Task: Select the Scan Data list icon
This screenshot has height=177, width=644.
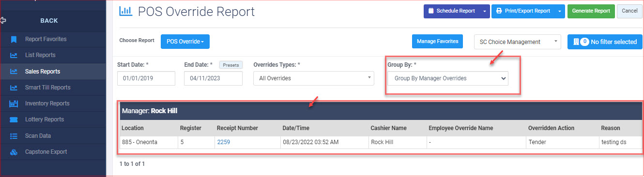Action: [x=14, y=136]
